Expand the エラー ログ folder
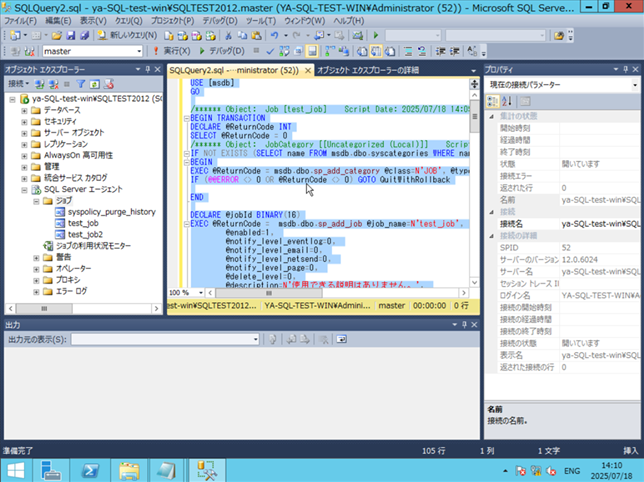 coord(36,292)
